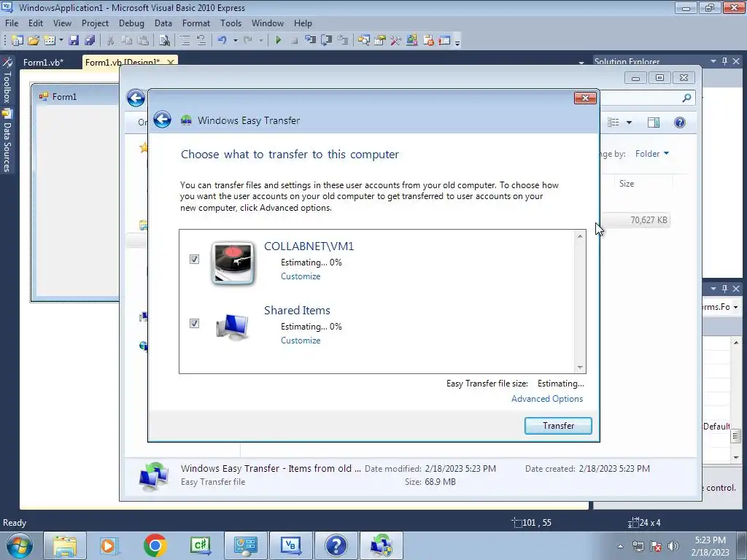Open the Undo history dropdown arrow

coord(236,41)
